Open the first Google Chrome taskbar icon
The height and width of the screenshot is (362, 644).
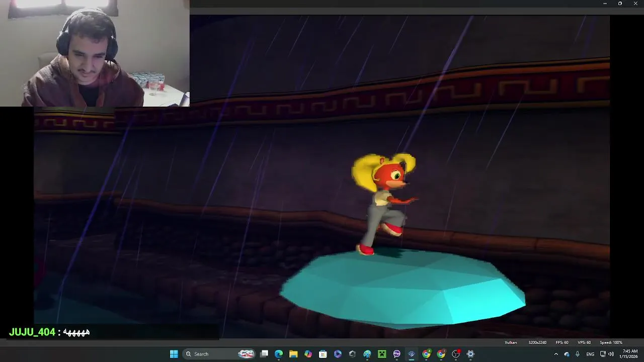click(x=426, y=354)
